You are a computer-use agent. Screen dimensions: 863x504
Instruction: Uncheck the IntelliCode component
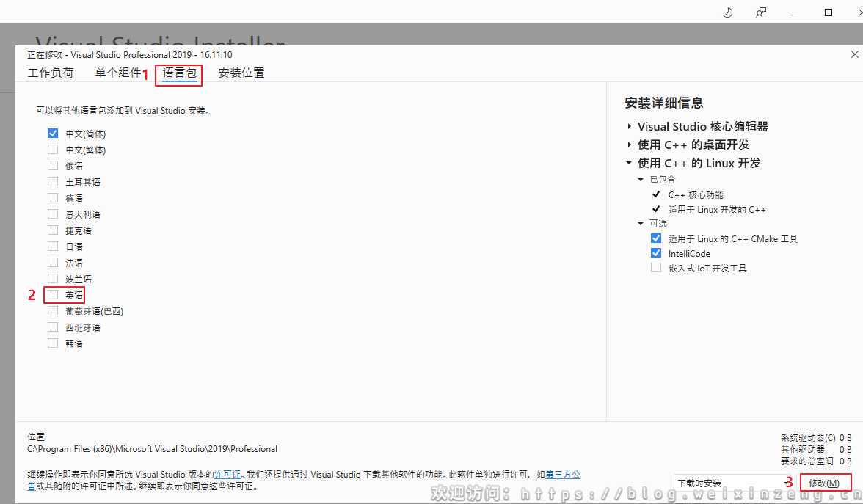tap(655, 253)
